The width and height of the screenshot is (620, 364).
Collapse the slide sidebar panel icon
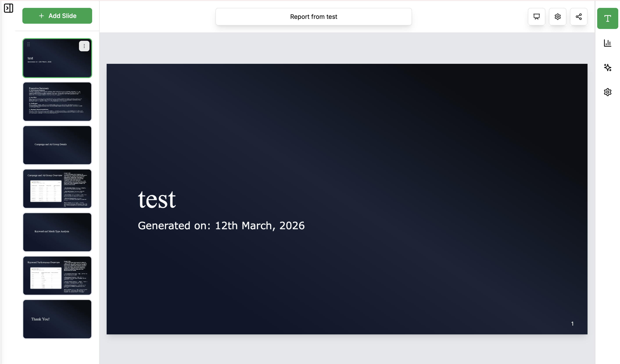(x=8, y=8)
